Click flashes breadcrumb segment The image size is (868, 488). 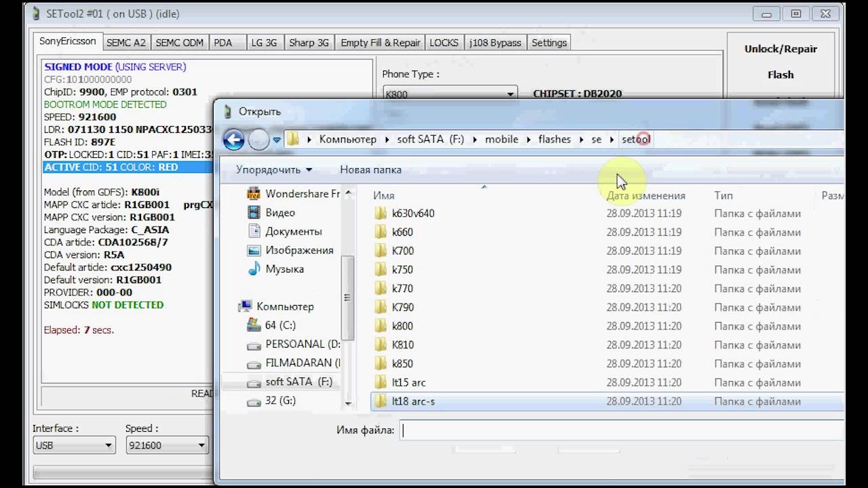[x=555, y=139]
